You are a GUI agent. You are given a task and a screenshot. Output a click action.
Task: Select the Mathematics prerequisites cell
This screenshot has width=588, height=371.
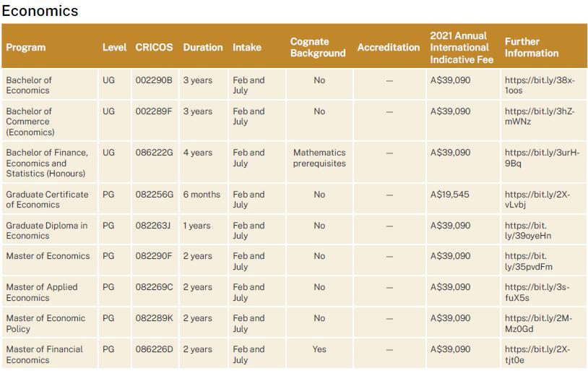tap(319, 158)
